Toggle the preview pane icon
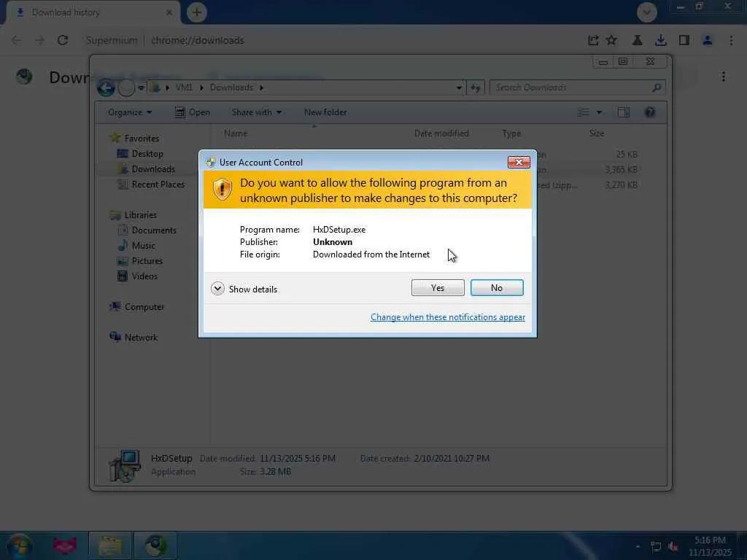747x560 pixels. 623,112
